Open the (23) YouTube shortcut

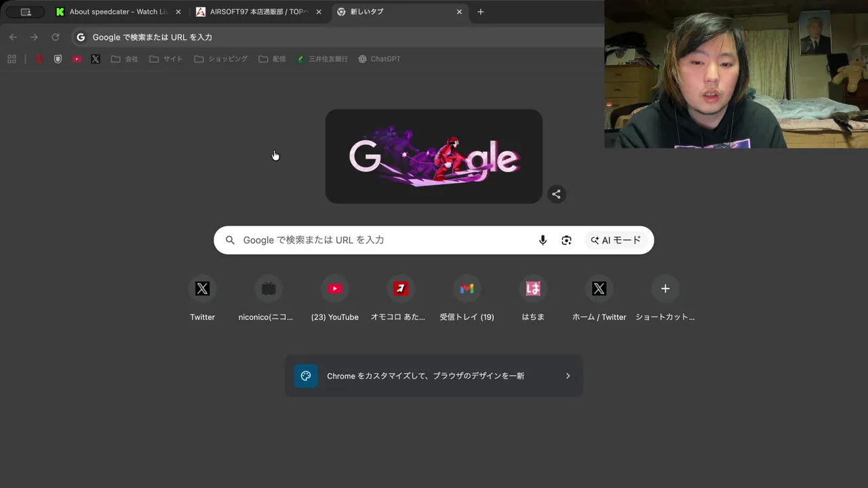click(334, 298)
